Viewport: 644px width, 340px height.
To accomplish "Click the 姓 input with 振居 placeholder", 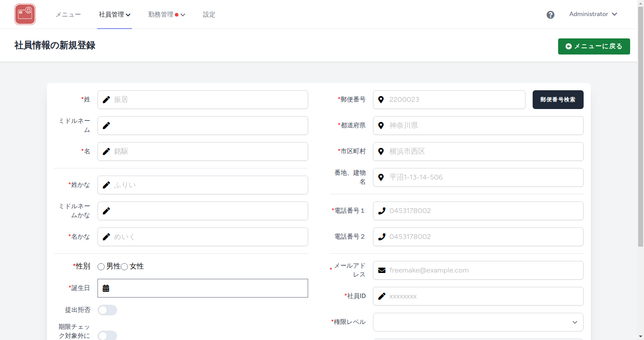I will click(x=203, y=100).
